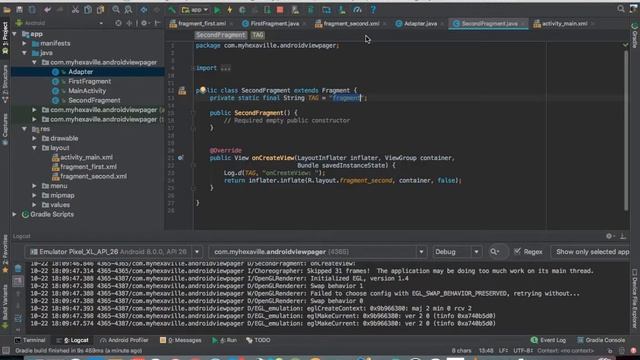Open Gradle Console from bottom bar
Screen dimensions: 640x360
600,340
